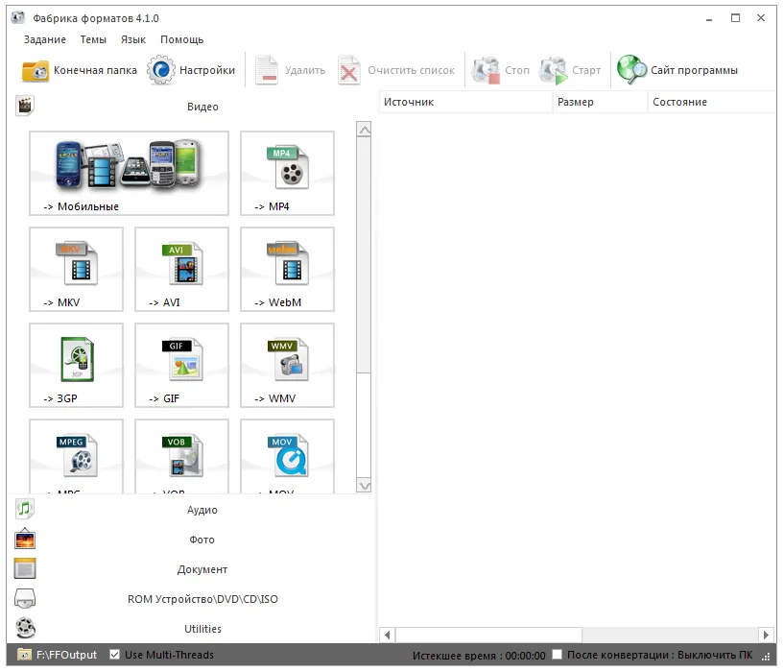
Task: Click the Сайт программы toolbar button
Action: coord(678,70)
